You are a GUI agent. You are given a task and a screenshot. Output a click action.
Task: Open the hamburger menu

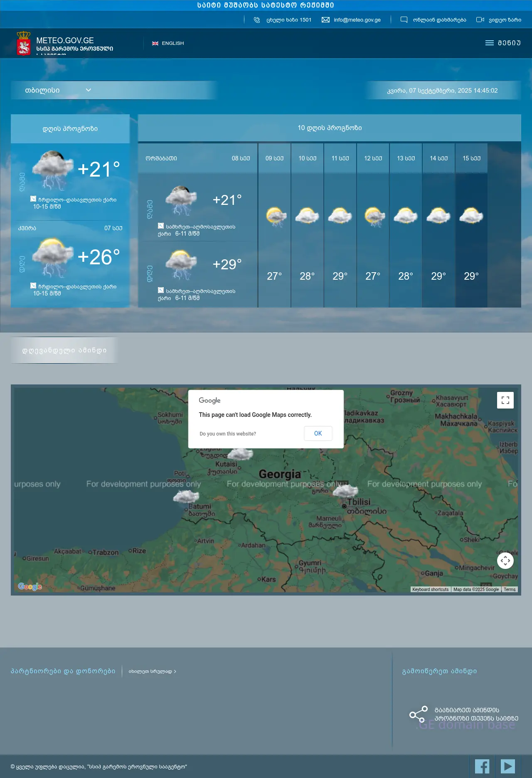[502, 43]
